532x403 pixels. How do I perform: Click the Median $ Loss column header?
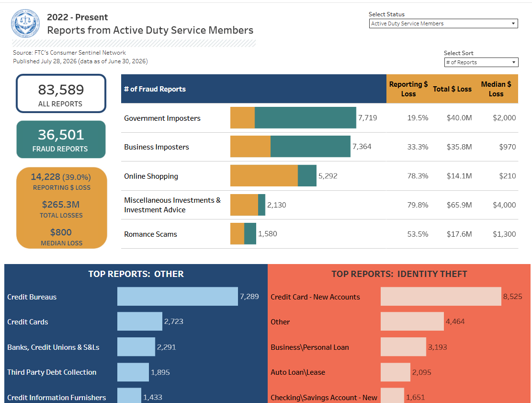pos(496,89)
